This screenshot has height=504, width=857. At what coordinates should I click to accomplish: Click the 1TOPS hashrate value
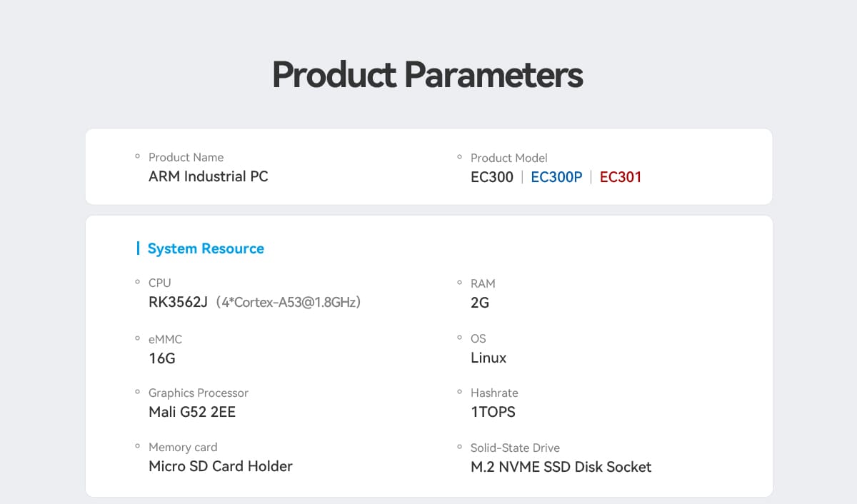tap(493, 412)
